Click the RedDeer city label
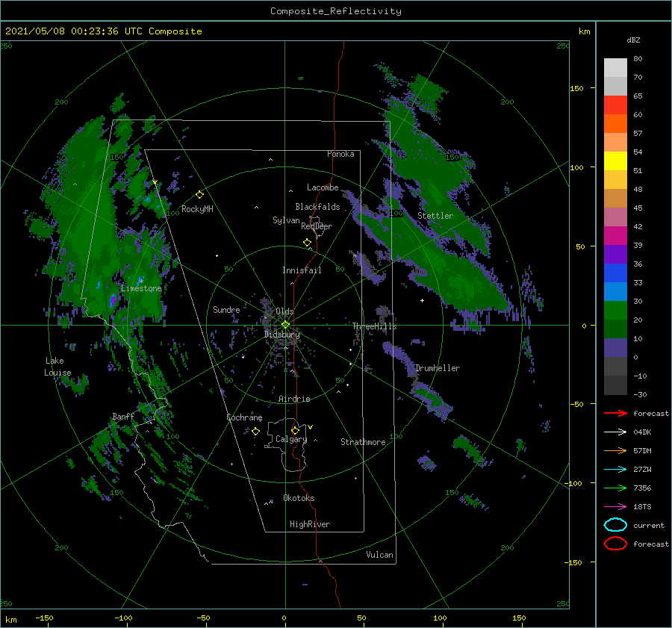The width and height of the screenshot is (672, 628). (x=317, y=226)
